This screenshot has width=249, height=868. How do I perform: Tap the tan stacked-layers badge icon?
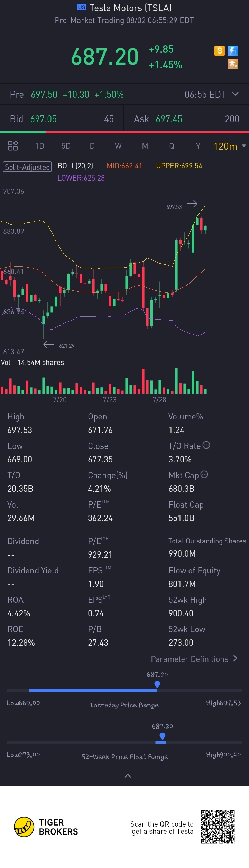coord(233,64)
